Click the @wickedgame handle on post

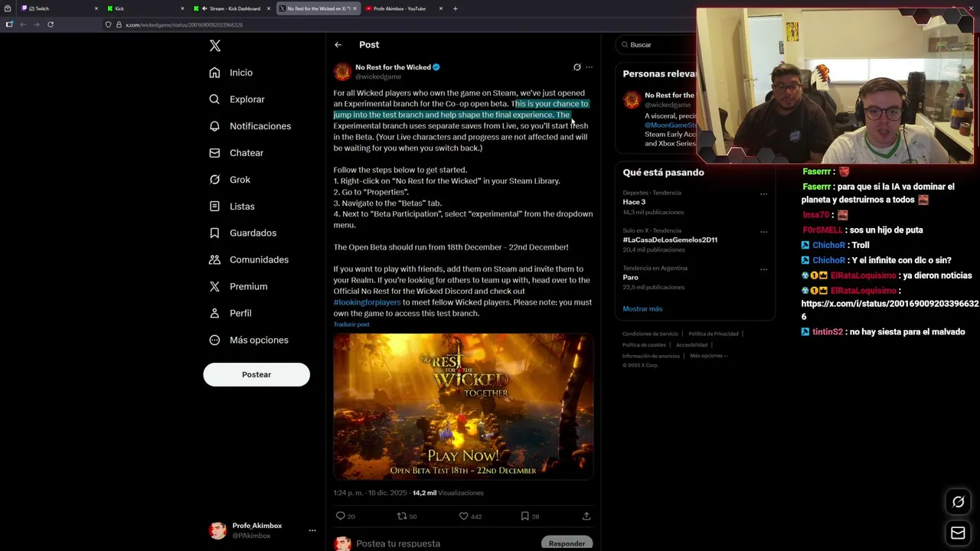pyautogui.click(x=378, y=77)
